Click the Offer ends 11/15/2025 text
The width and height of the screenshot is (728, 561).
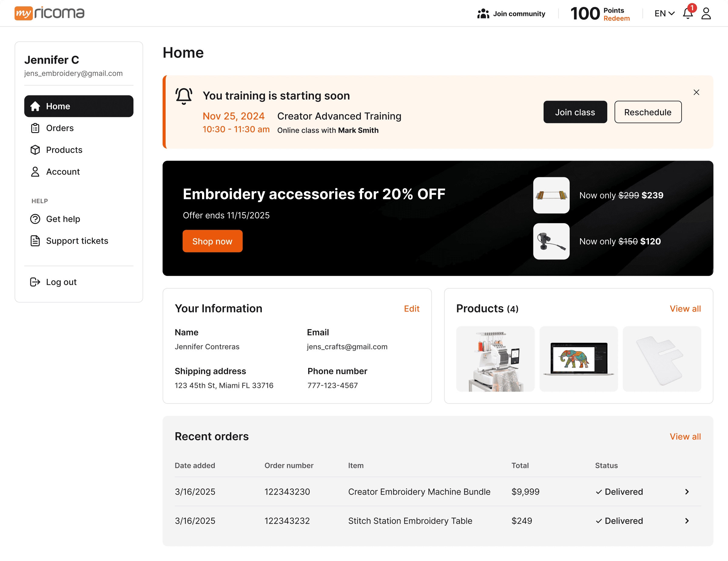[226, 215]
